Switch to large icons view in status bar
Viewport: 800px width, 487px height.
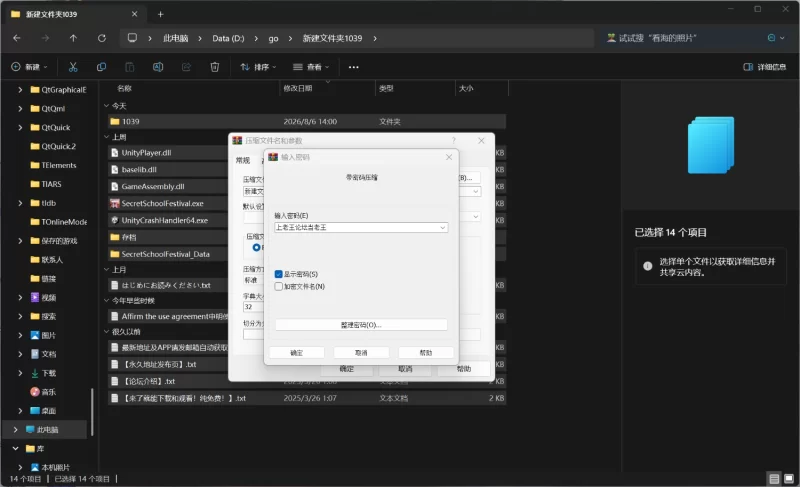pos(789,478)
